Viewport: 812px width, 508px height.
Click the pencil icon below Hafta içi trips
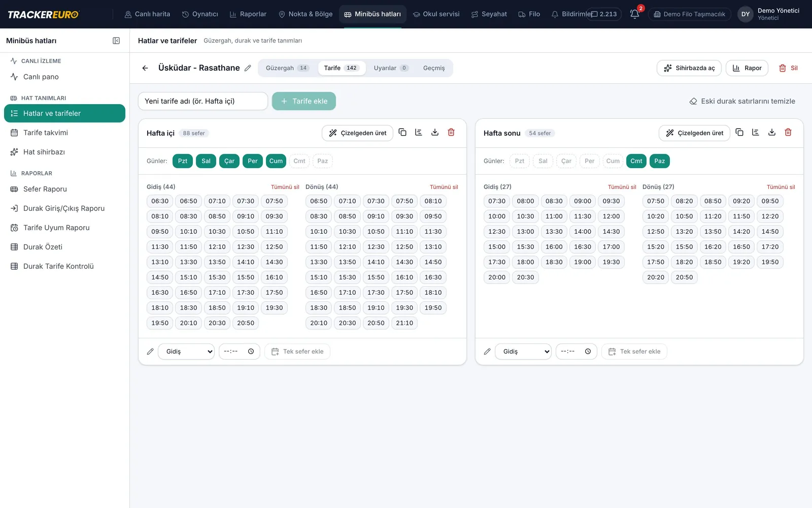(x=150, y=352)
